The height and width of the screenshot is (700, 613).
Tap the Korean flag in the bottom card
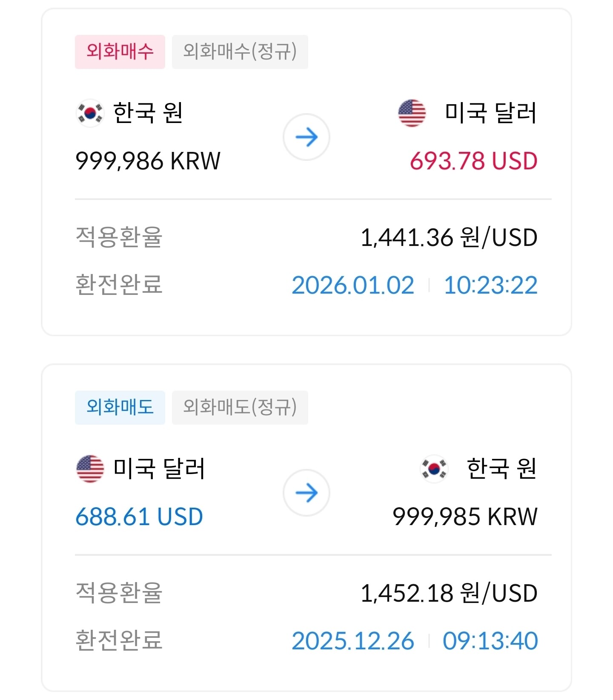tap(434, 469)
